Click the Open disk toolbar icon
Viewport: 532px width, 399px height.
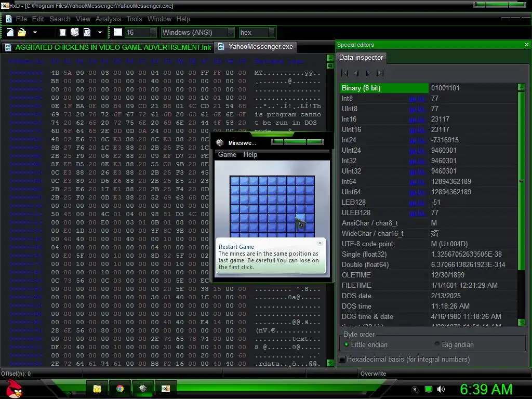[75, 32]
